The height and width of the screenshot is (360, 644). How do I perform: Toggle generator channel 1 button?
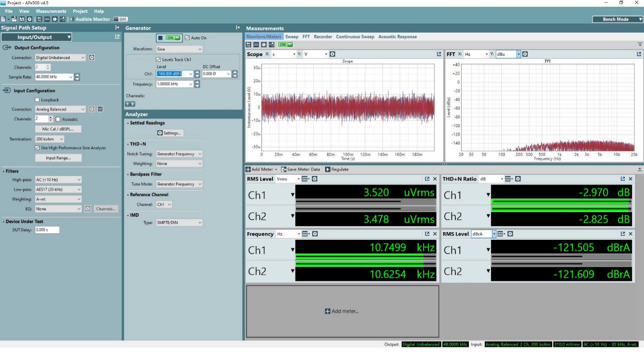point(128,104)
